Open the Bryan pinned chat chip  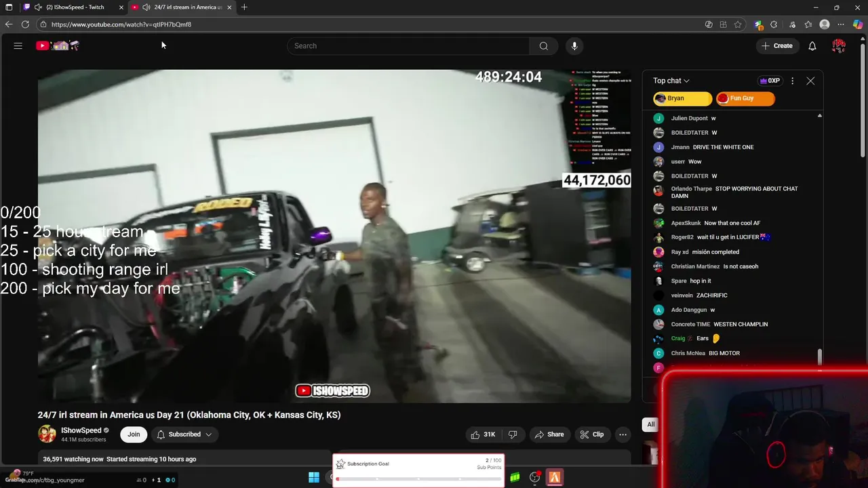(682, 98)
